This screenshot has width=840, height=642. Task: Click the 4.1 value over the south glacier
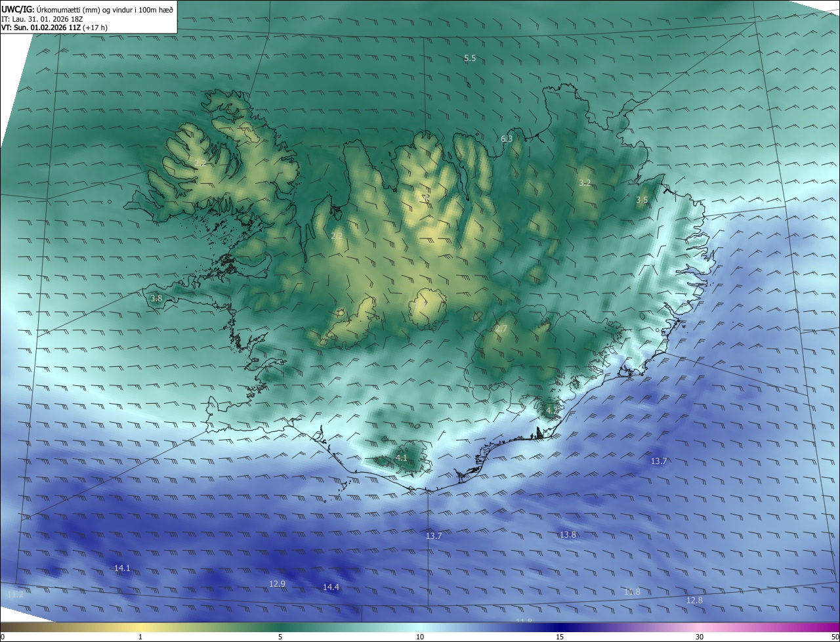[402, 458]
